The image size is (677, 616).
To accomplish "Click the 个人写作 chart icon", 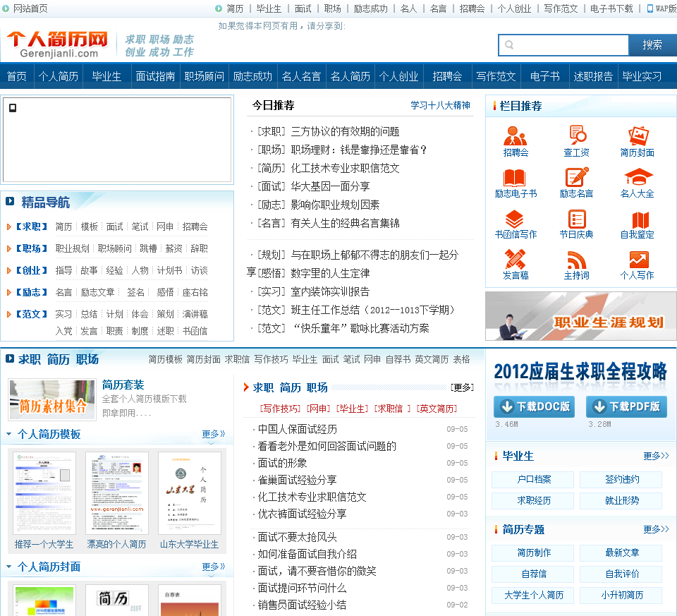I will pos(639,260).
